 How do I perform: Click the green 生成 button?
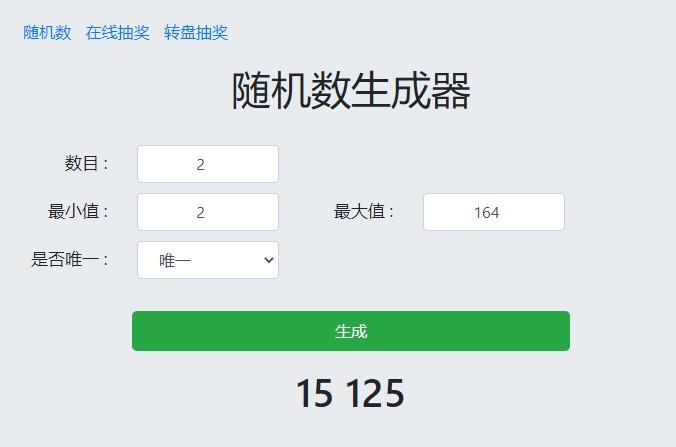(351, 331)
